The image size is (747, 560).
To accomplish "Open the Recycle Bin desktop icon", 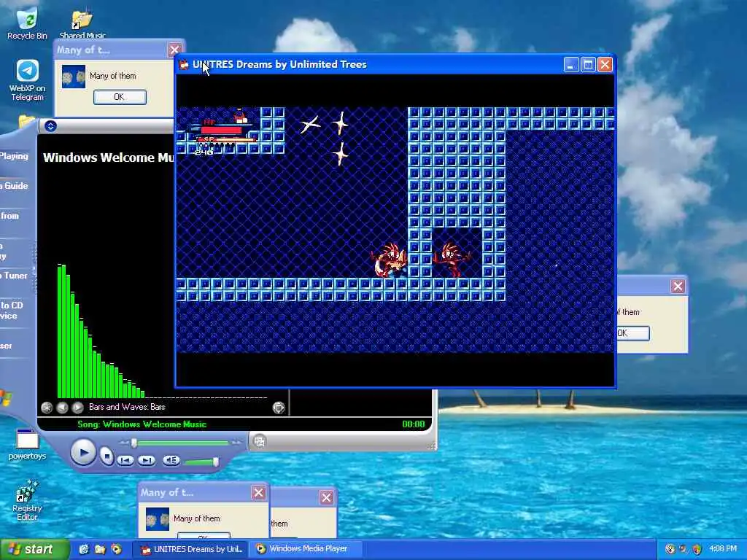I will pos(27,25).
